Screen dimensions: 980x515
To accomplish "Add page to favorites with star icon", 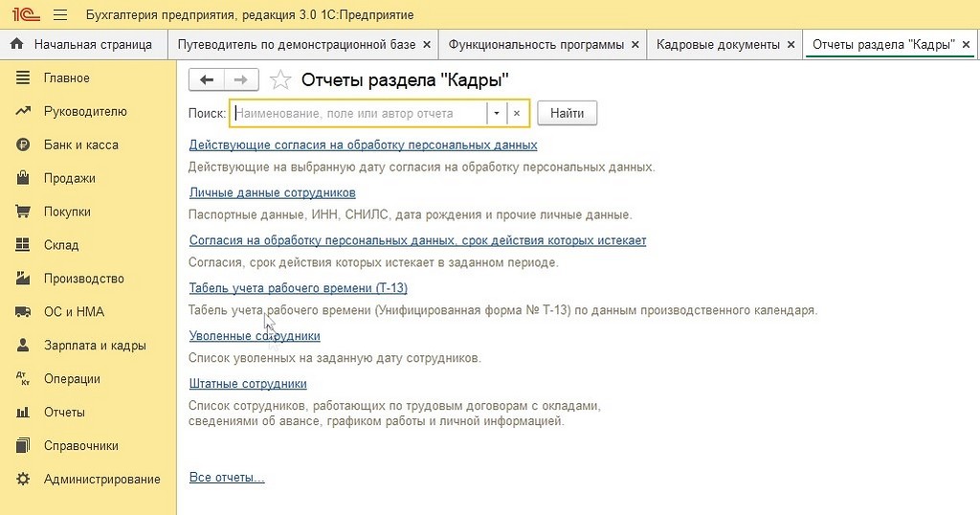I will tap(280, 80).
